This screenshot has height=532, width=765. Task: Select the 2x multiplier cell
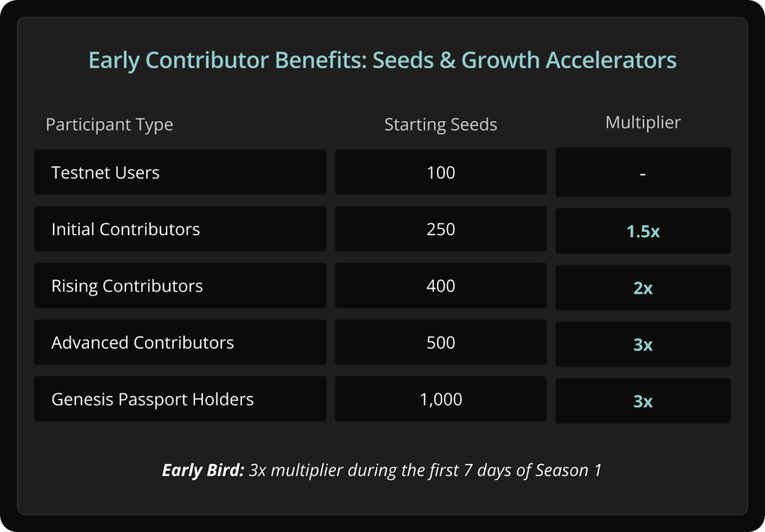[x=643, y=288]
